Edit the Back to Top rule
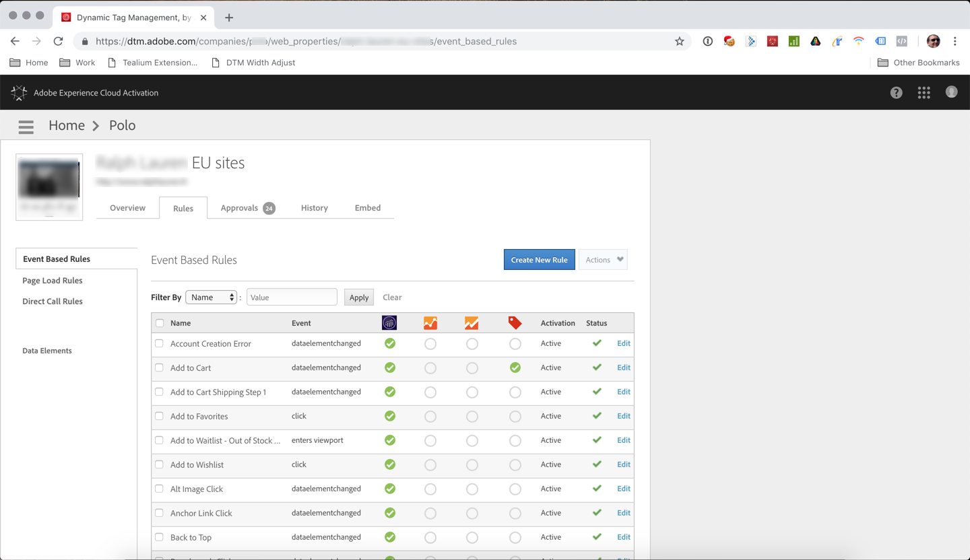Image resolution: width=970 pixels, height=560 pixels. pyautogui.click(x=624, y=537)
